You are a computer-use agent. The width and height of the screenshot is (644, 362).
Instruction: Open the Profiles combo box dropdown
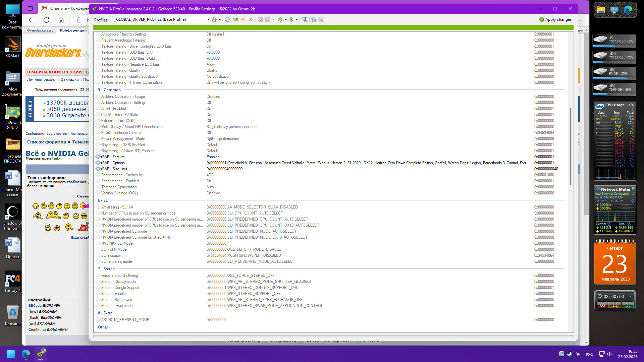click(x=208, y=19)
